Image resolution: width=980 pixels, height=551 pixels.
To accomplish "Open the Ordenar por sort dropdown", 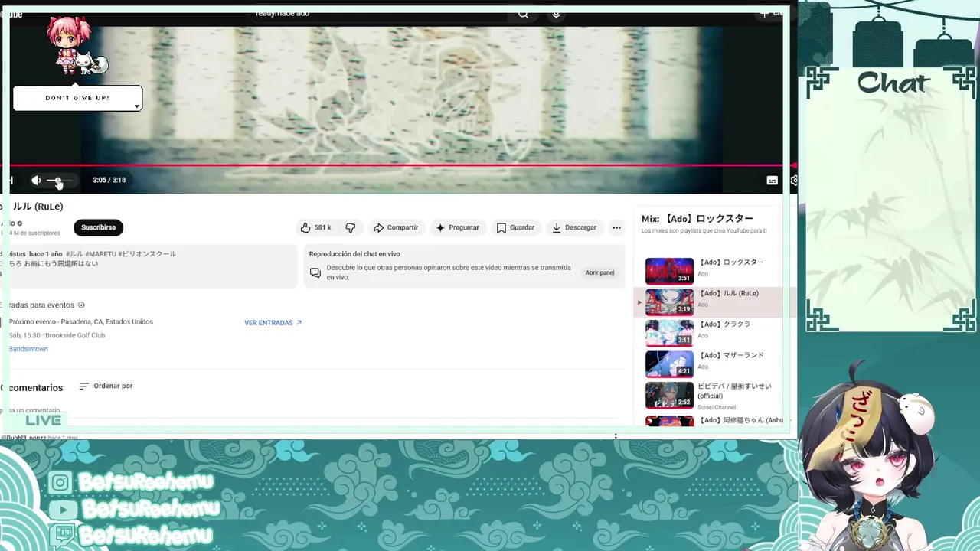I will tap(106, 386).
